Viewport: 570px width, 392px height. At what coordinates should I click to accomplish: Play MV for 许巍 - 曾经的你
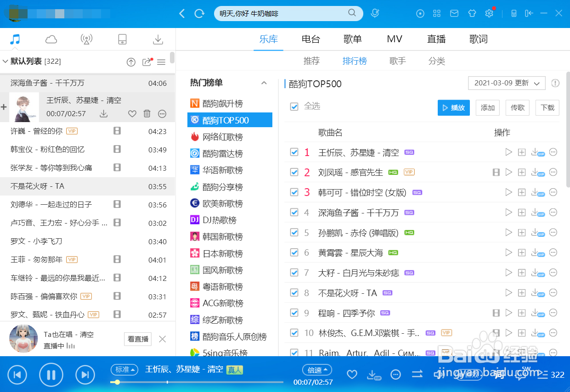coord(117,131)
